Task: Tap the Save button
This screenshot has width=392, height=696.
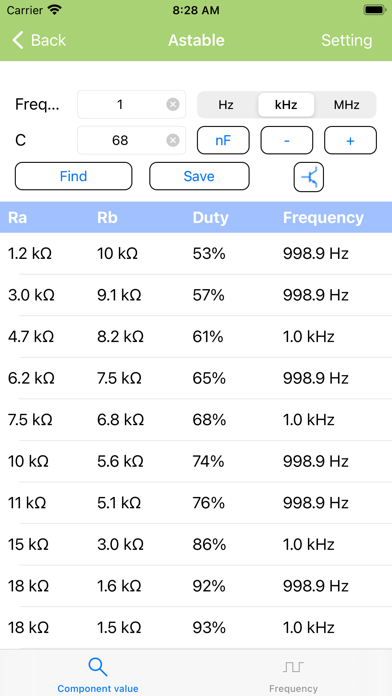Action: coord(199,176)
